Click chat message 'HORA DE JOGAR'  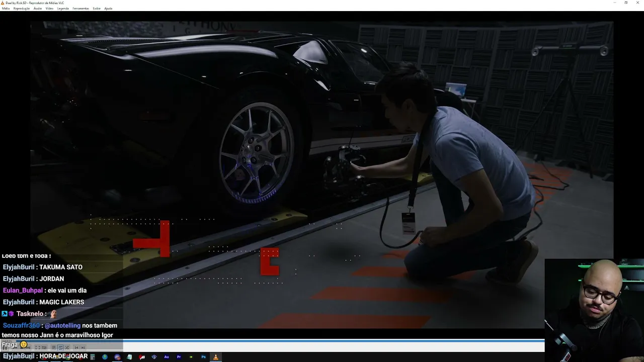click(x=63, y=356)
